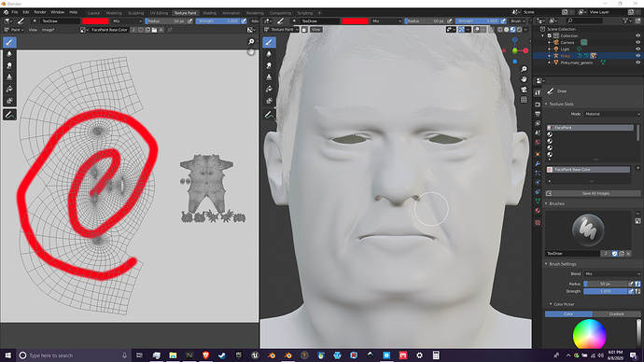644x362 pixels.
Task: Toggle perspective/orthographic grid icon in viewport
Action: point(524,100)
